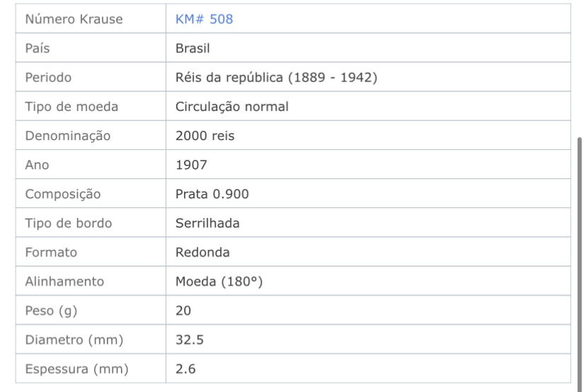This screenshot has height=392, width=586.
Task: Click the year 1907 value
Action: pos(191,165)
